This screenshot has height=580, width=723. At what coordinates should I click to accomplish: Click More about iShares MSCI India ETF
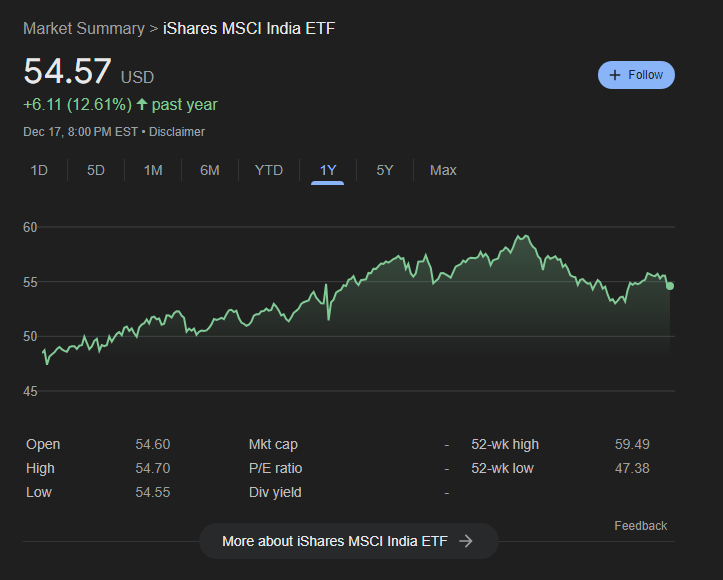[x=349, y=541]
